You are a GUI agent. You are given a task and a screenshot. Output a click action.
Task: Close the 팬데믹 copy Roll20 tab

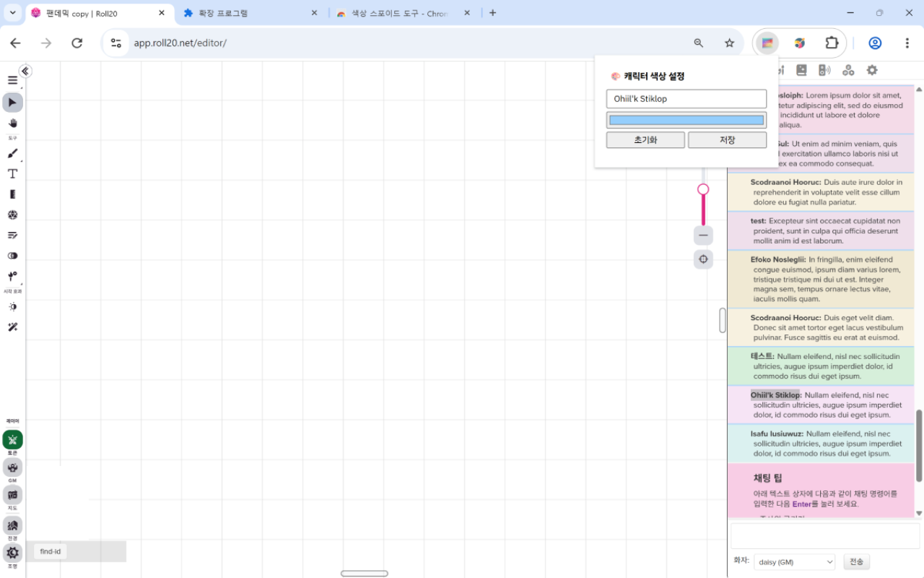(x=161, y=13)
